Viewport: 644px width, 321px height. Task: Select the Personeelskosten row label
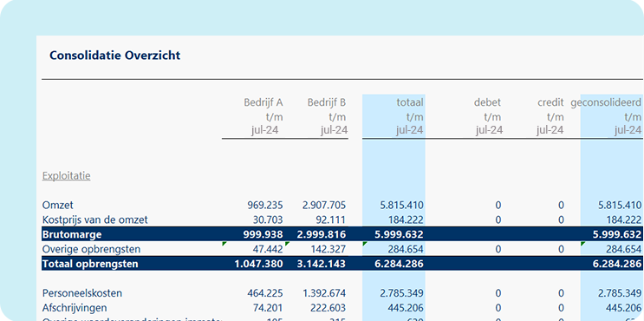tap(82, 293)
